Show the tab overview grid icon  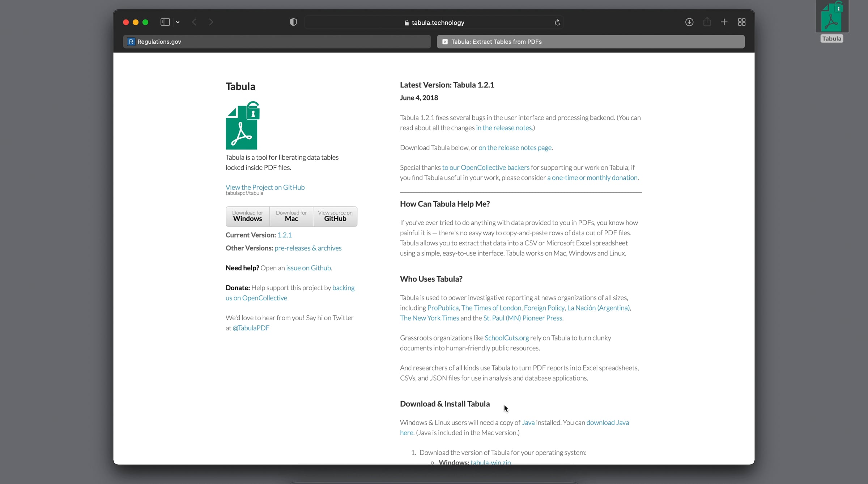(742, 22)
